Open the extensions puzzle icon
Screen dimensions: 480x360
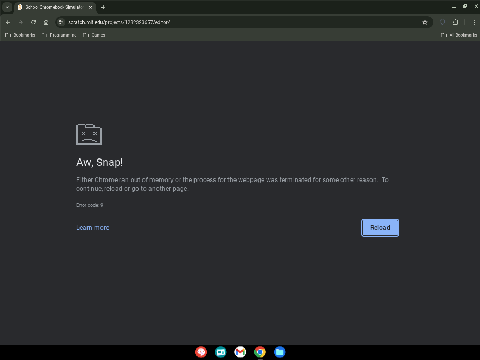tap(455, 22)
